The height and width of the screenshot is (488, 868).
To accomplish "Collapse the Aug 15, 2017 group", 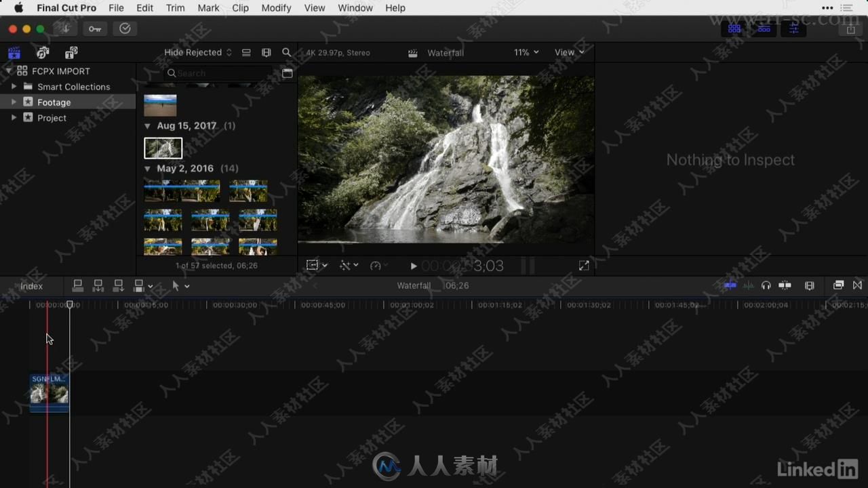I will [x=148, y=126].
